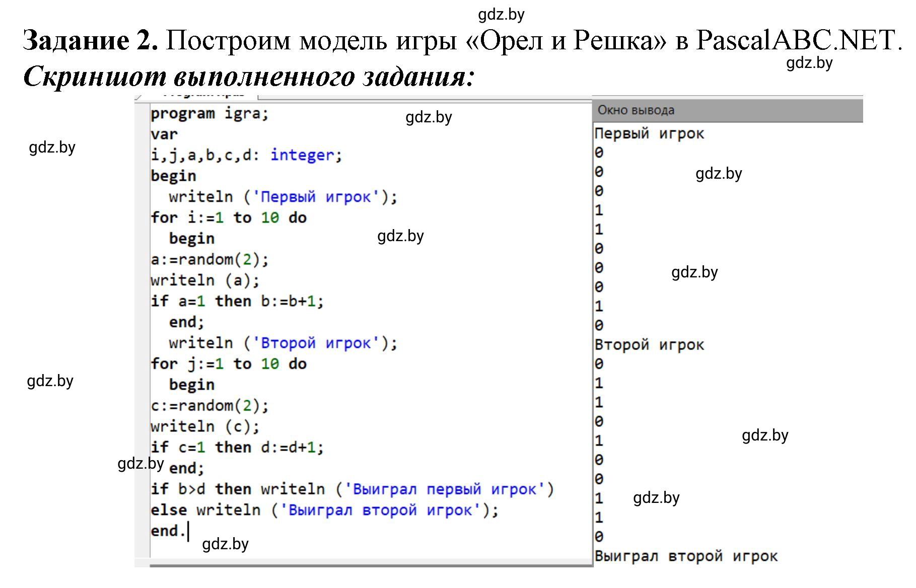Click the 'if c=1 then d:=d+1;' line
The image size is (916, 588).
coord(237,448)
